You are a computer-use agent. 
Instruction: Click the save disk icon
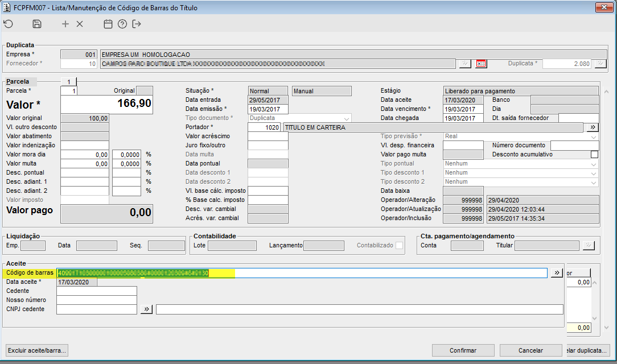(37, 24)
